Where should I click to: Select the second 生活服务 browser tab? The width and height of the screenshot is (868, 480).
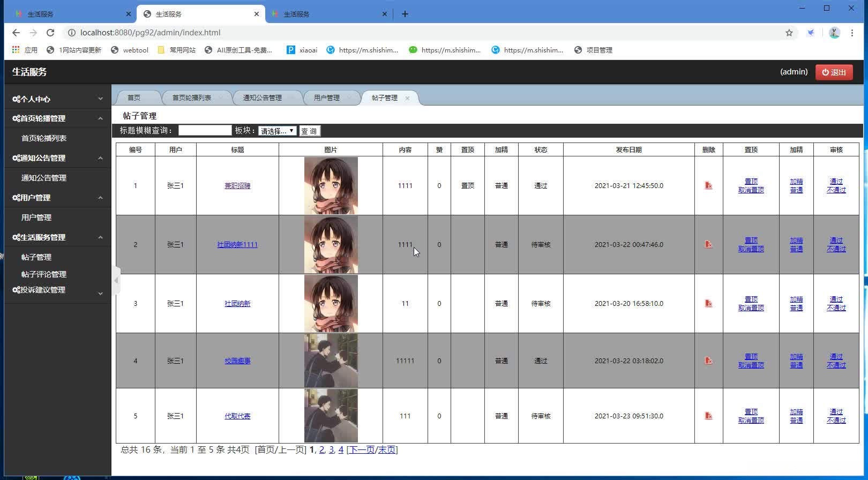click(201, 14)
